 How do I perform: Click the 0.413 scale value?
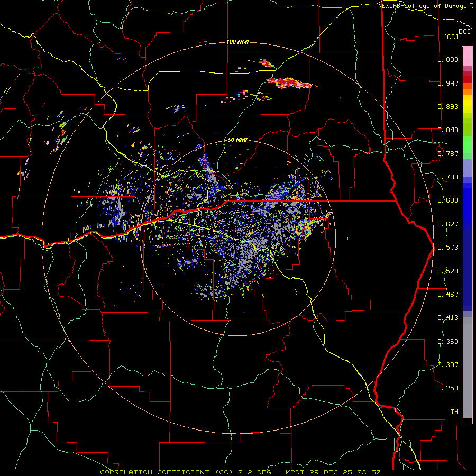tap(448, 318)
